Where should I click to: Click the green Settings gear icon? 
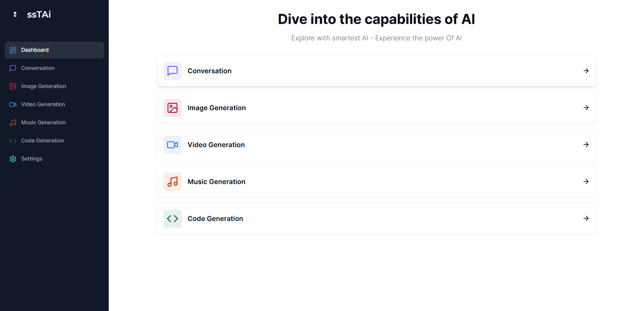click(x=13, y=159)
